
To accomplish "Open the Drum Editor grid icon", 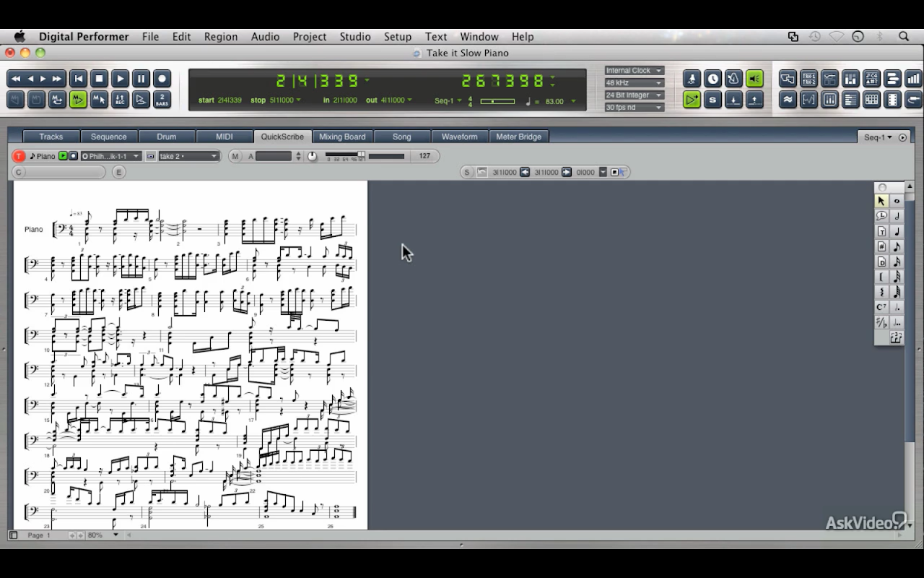I will tap(871, 100).
